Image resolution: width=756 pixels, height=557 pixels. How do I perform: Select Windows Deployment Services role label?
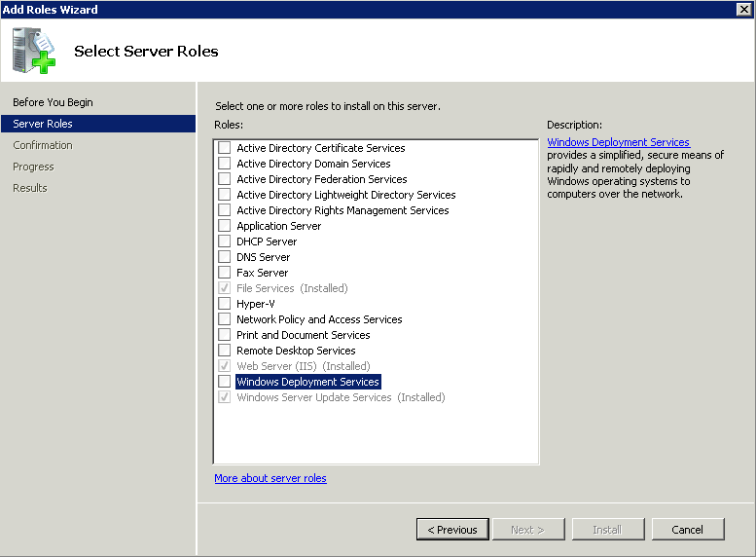308,382
